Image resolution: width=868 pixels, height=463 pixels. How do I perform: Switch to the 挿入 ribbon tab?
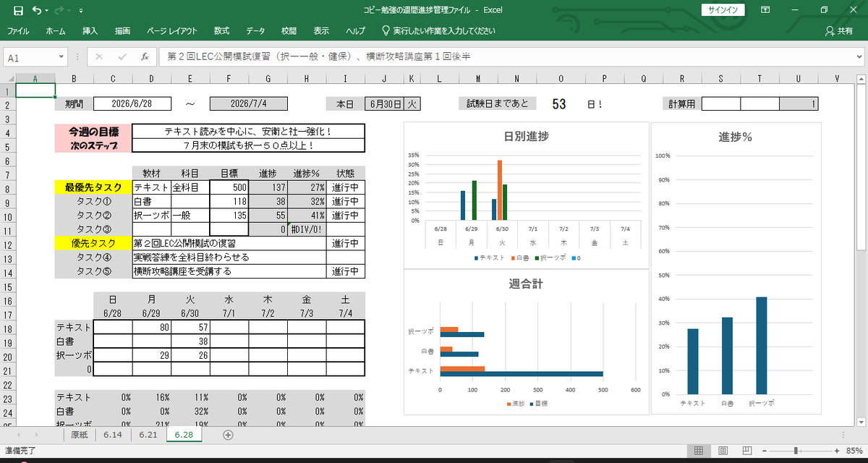point(90,31)
